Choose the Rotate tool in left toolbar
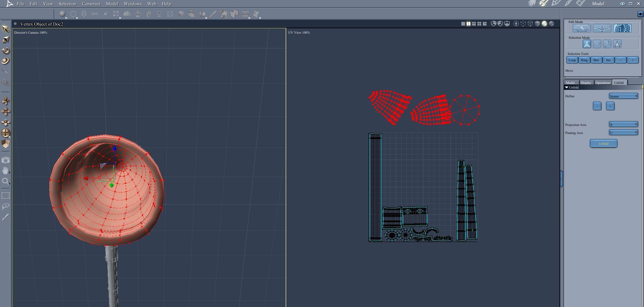The height and width of the screenshot is (307, 644). point(6,50)
